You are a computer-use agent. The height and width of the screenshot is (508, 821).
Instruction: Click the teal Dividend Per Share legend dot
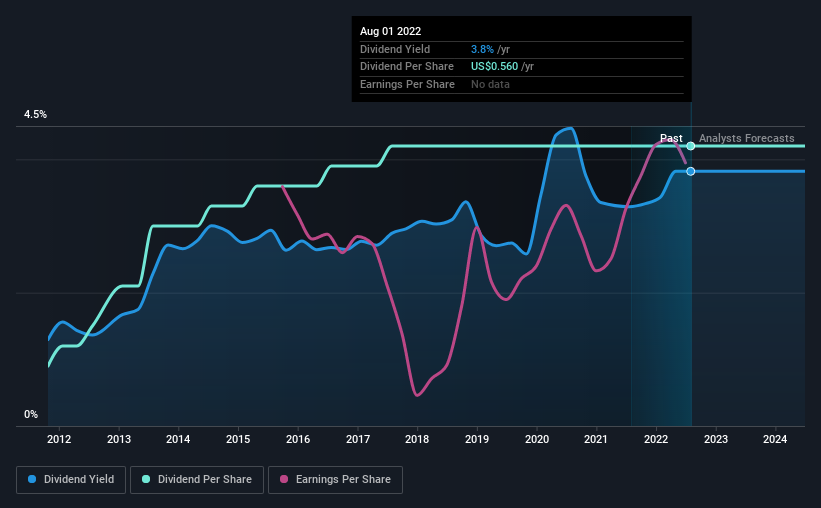(x=146, y=479)
